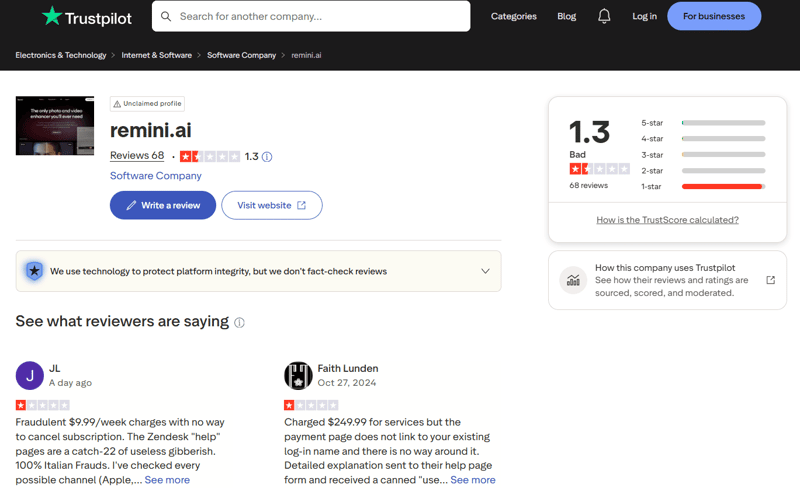Open 'How this company uses Trustpilot' card
Image resolution: width=800 pixels, height=488 pixels.
click(x=667, y=280)
